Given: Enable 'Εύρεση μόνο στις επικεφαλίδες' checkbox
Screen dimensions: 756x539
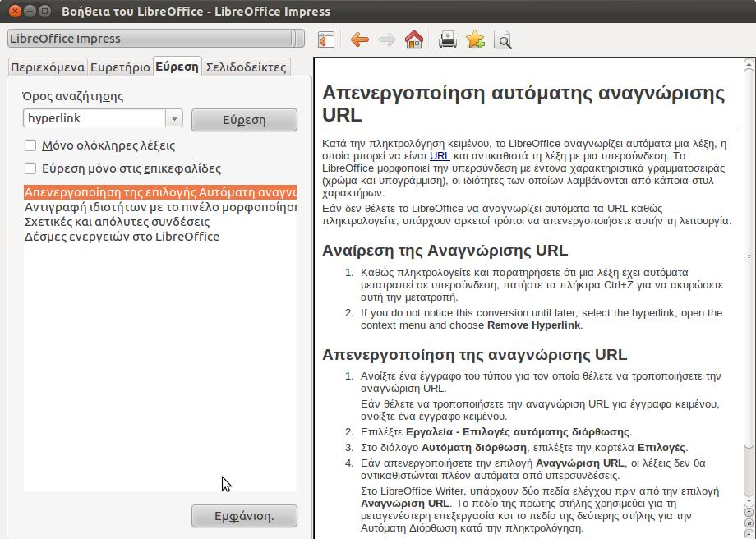Looking at the screenshot, I should pyautogui.click(x=30, y=168).
